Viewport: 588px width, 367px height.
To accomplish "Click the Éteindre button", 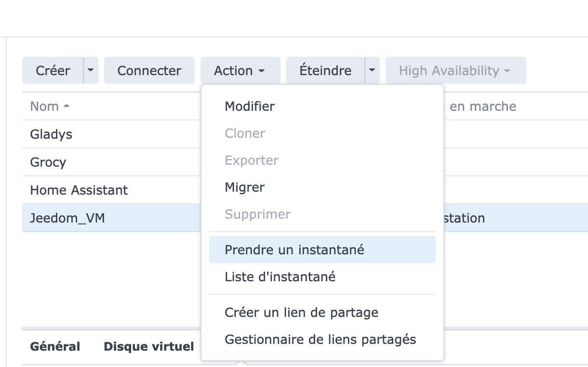I will 325,71.
